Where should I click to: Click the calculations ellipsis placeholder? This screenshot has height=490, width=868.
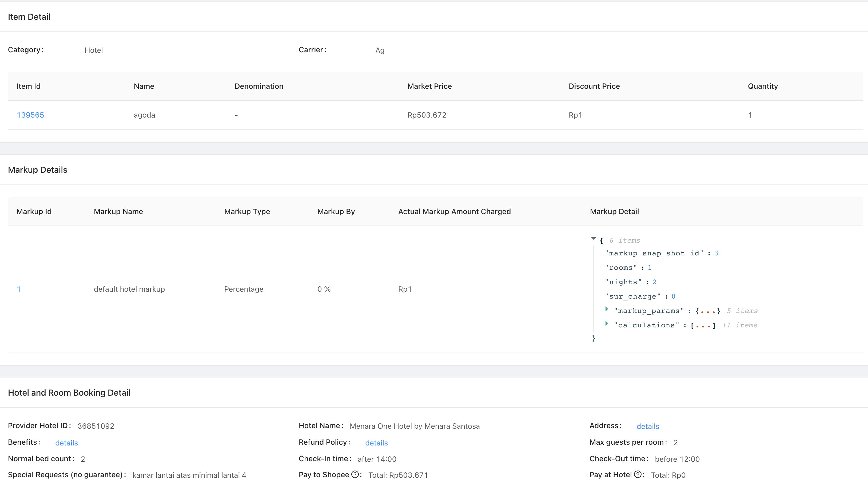pos(703,326)
